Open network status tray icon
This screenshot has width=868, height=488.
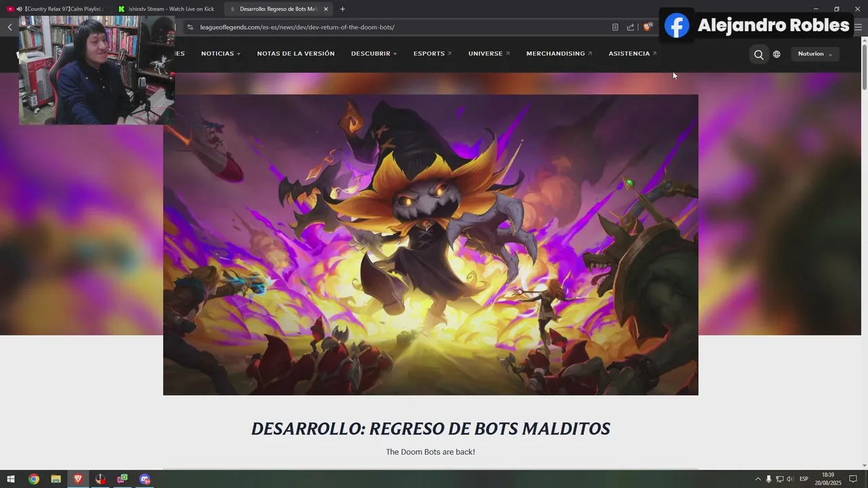click(779, 479)
